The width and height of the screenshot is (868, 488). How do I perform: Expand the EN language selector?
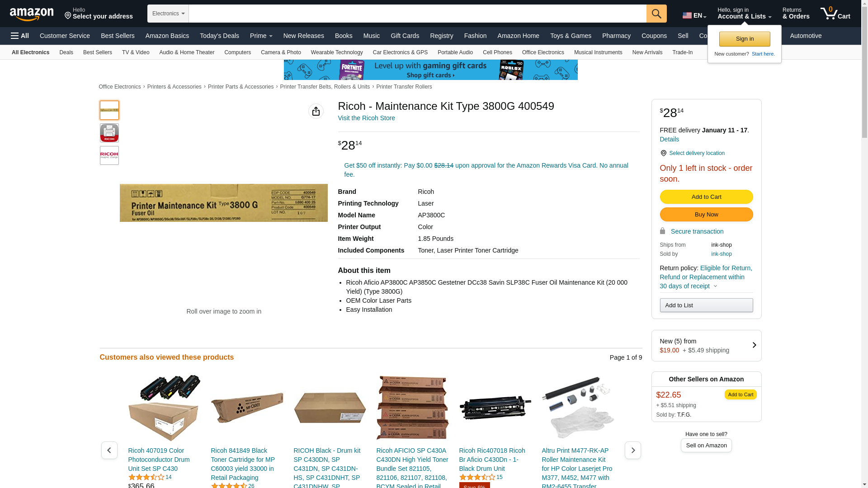click(694, 15)
